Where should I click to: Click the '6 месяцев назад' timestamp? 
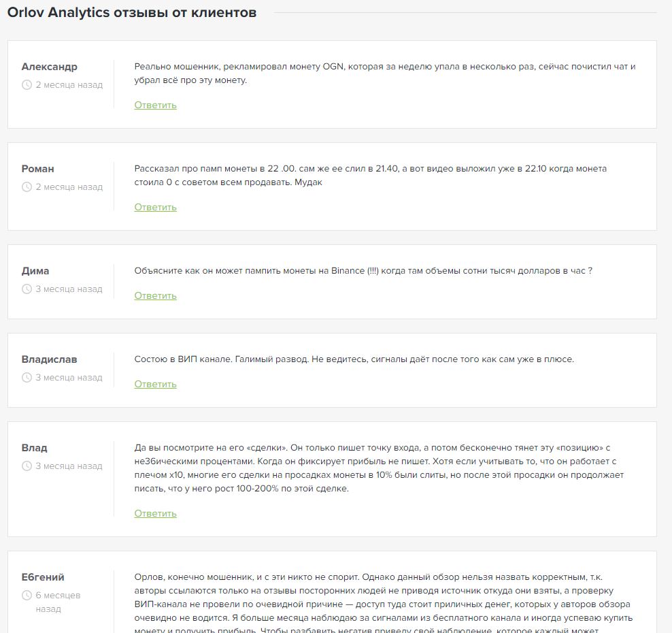pos(58,602)
